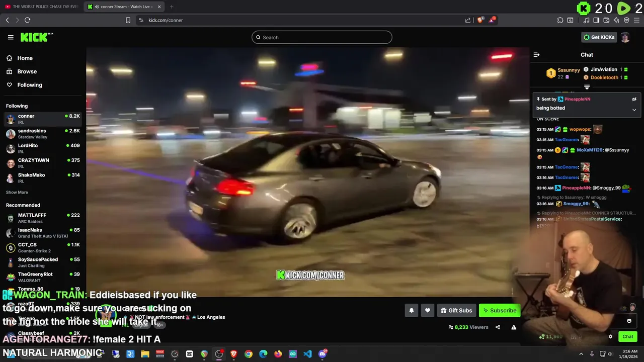Viewport: 644px width, 362px height.
Task: Open the Brave Wallet icon
Action: [x=606, y=20]
